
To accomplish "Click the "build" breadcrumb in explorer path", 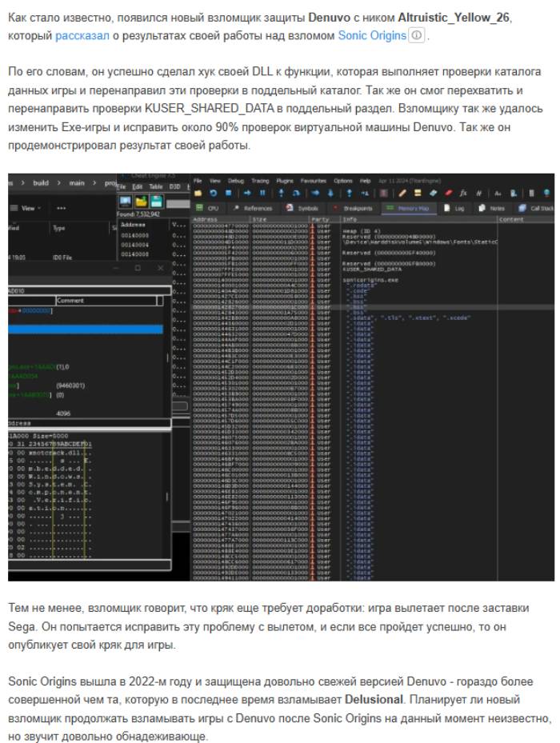I will click(x=41, y=183).
